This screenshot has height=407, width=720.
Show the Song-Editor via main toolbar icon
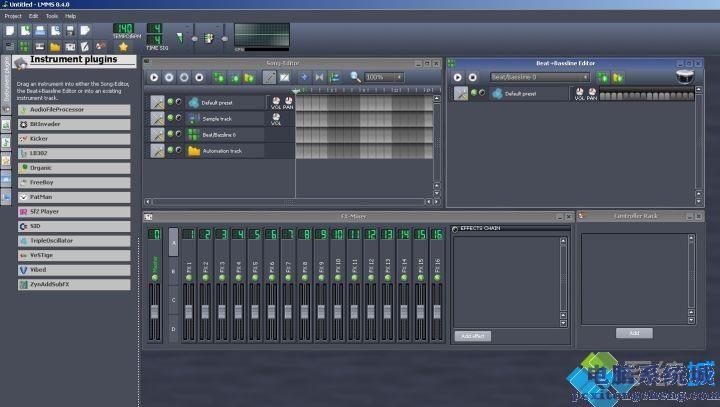[10, 46]
